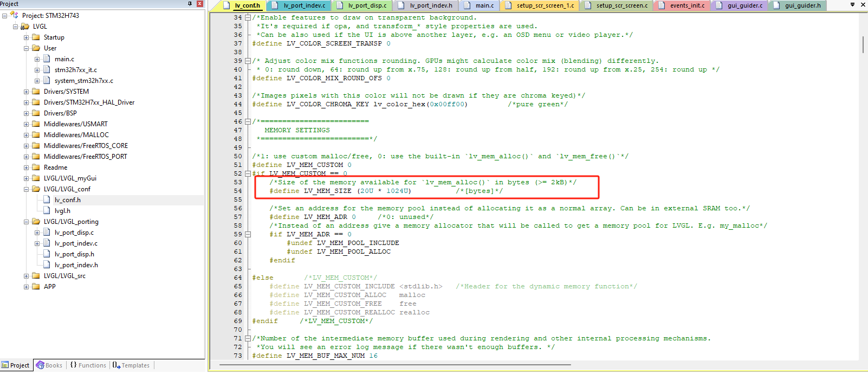Place cursor on LV_MEM_CUSTOM define line
The image size is (868, 374).
302,165
